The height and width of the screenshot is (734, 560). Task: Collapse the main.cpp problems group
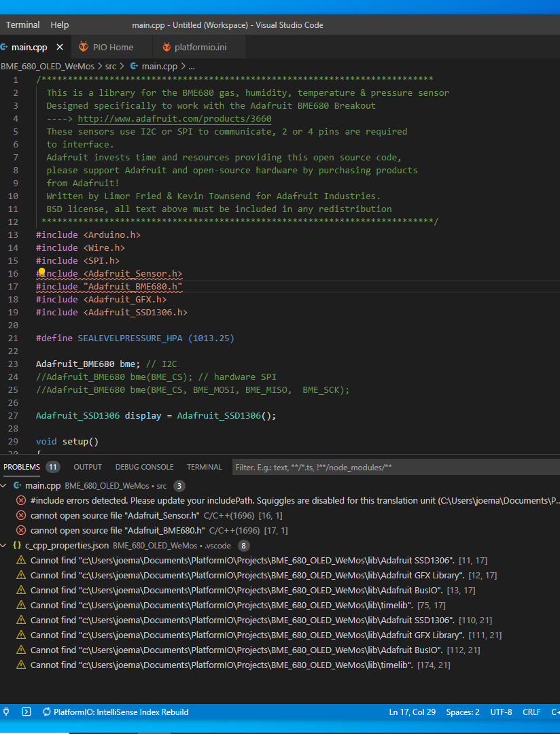[x=5, y=485]
